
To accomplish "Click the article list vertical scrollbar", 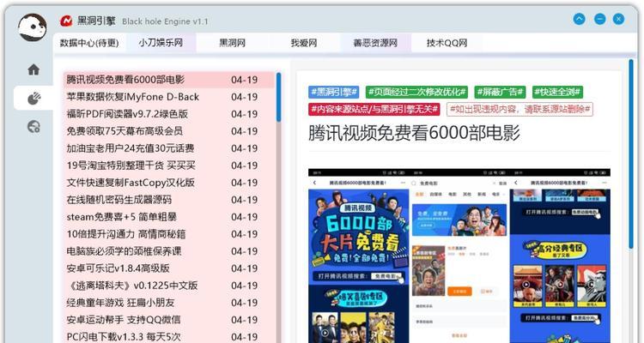I will pos(278,97).
